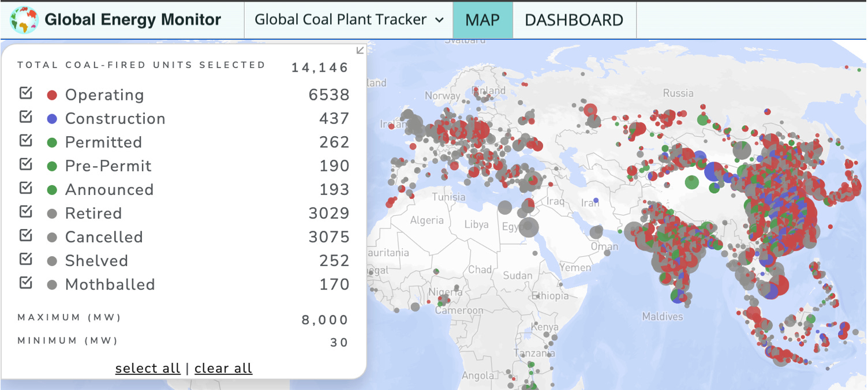
Task: Click the Total Coal-Fired Units Selected heading
Action: pyautogui.click(x=141, y=65)
